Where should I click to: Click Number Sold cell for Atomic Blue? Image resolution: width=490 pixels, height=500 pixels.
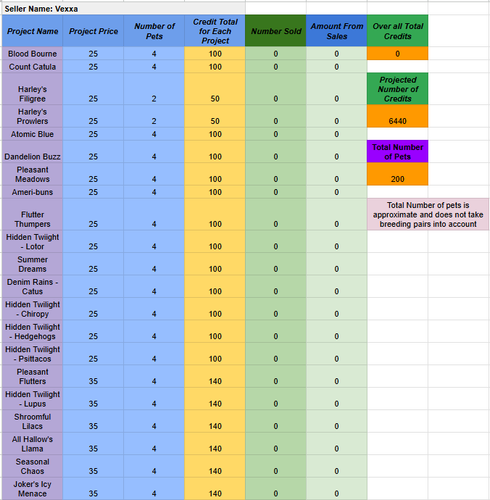[x=276, y=134]
